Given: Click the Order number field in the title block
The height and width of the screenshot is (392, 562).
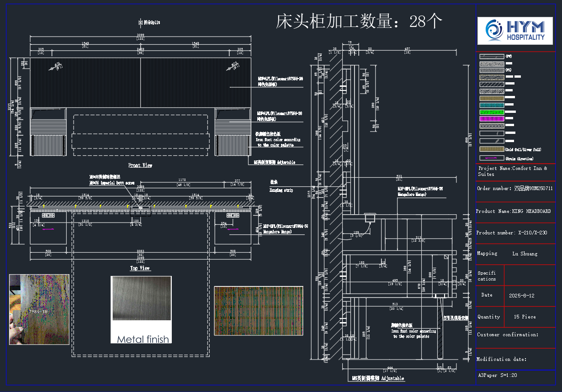Looking at the screenshot, I should tap(515, 188).
